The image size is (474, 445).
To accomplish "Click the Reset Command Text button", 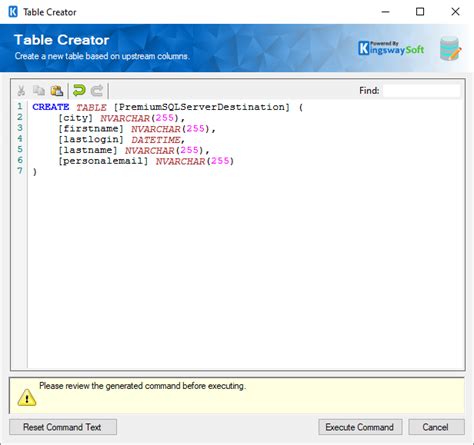I will [x=63, y=427].
